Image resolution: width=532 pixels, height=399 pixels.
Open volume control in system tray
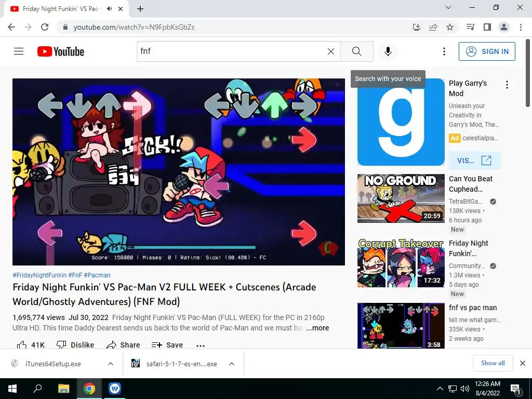click(465, 389)
